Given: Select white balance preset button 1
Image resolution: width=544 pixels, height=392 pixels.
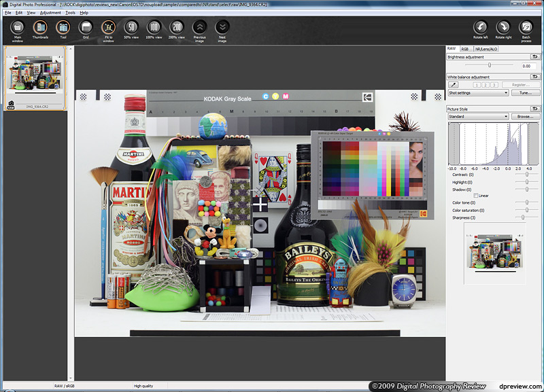Looking at the screenshot, I should tap(477, 85).
